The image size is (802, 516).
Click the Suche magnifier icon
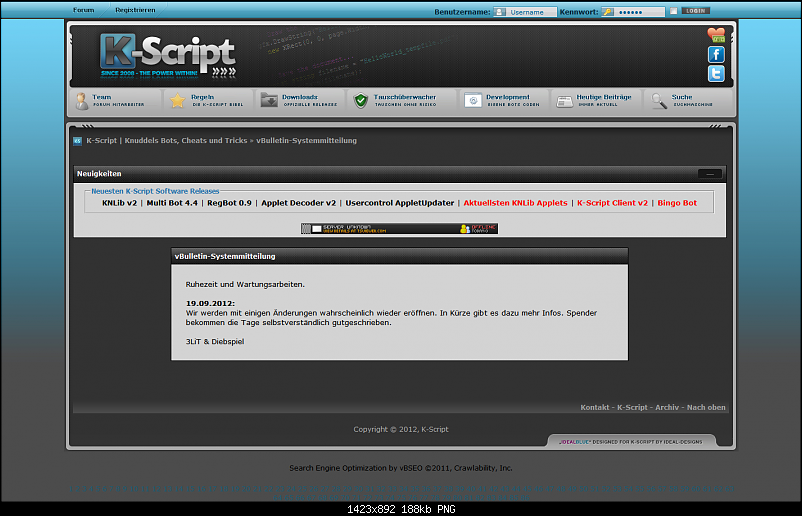(x=659, y=101)
